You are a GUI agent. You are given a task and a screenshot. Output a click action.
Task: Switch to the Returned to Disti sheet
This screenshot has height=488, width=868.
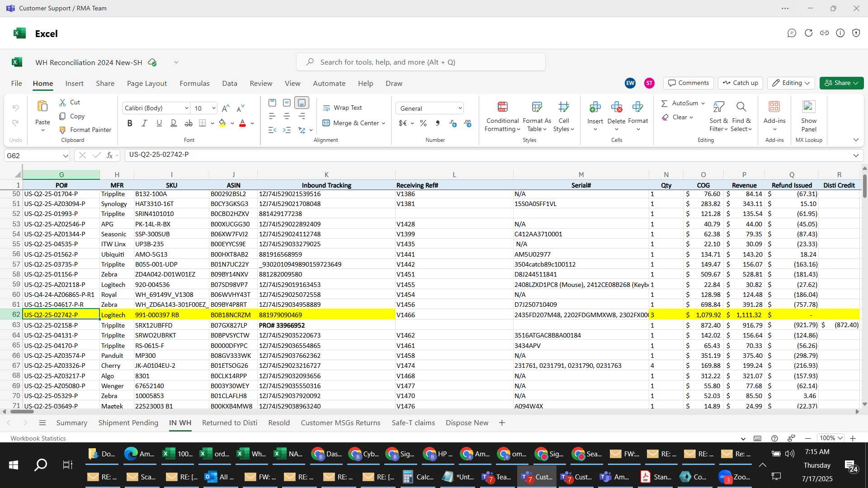[230, 423]
